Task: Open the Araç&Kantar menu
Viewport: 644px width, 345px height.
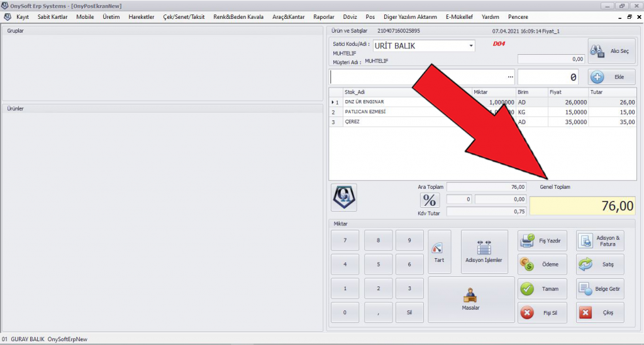Action: click(288, 17)
